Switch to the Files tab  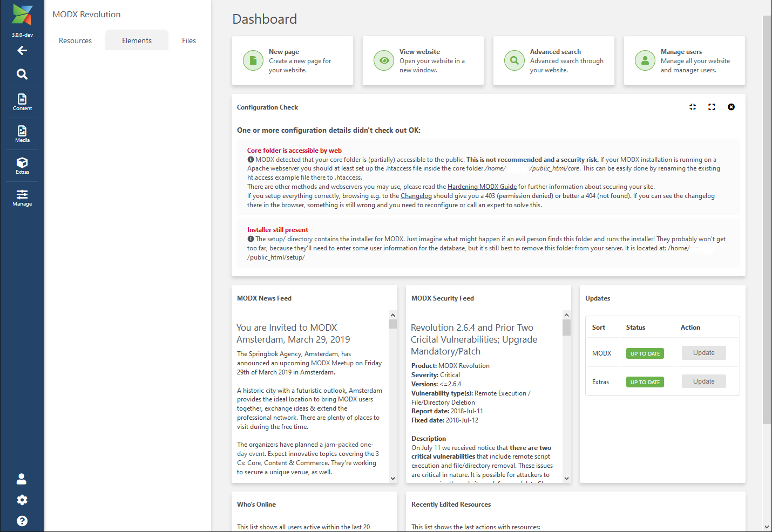189,40
